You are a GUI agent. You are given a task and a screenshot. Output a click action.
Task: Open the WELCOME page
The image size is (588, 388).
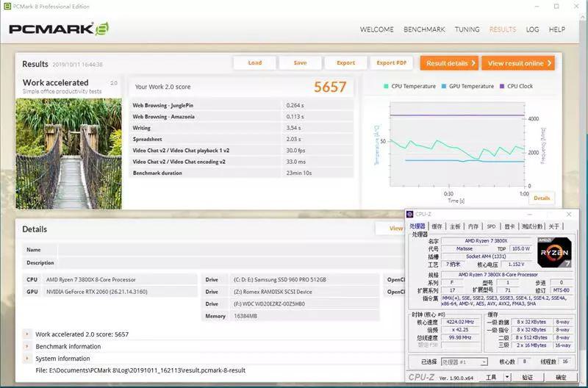coord(377,29)
